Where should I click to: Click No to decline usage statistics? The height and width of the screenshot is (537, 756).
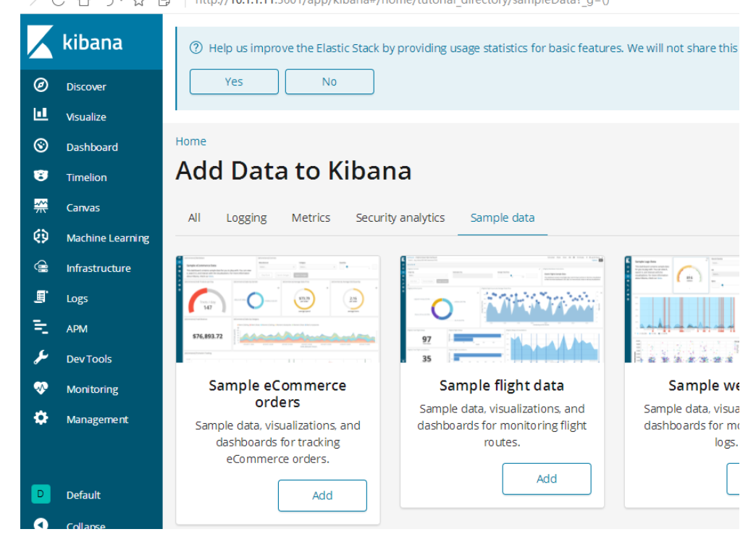point(329,82)
